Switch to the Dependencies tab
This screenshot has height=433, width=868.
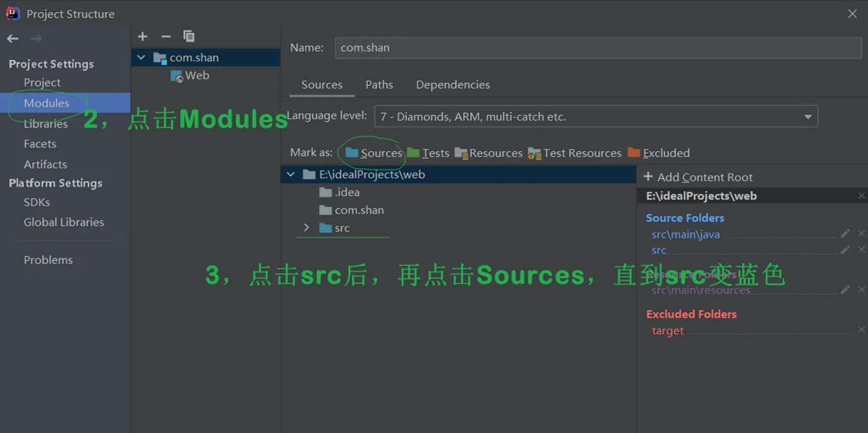453,85
